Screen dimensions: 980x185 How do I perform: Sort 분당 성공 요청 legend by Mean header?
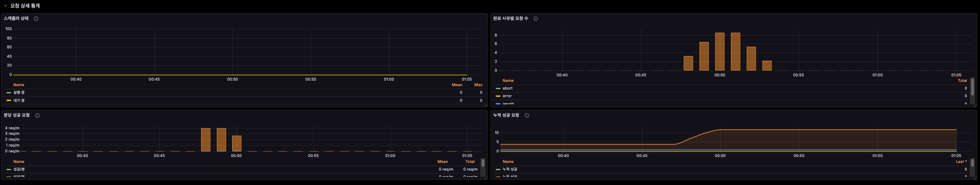point(443,162)
